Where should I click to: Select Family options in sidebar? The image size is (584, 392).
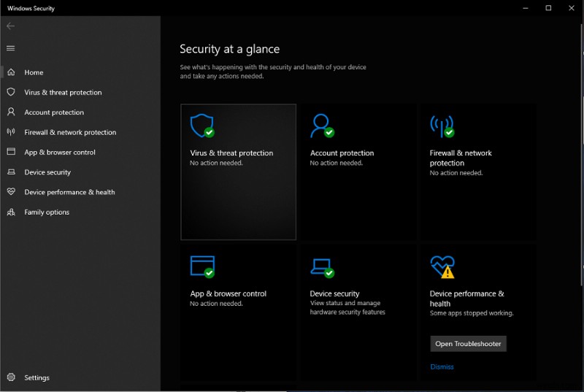(80, 212)
